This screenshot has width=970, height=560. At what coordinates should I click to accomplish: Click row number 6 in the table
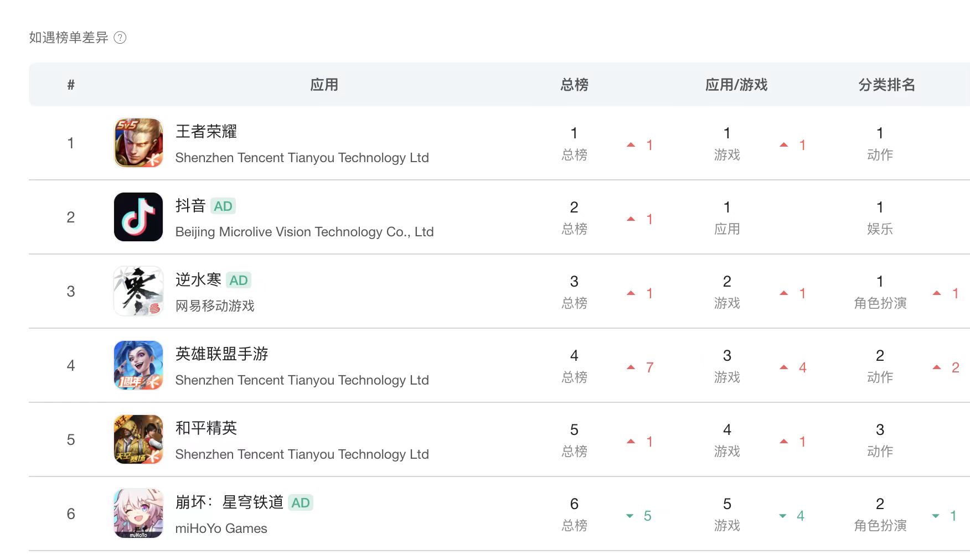[71, 514]
